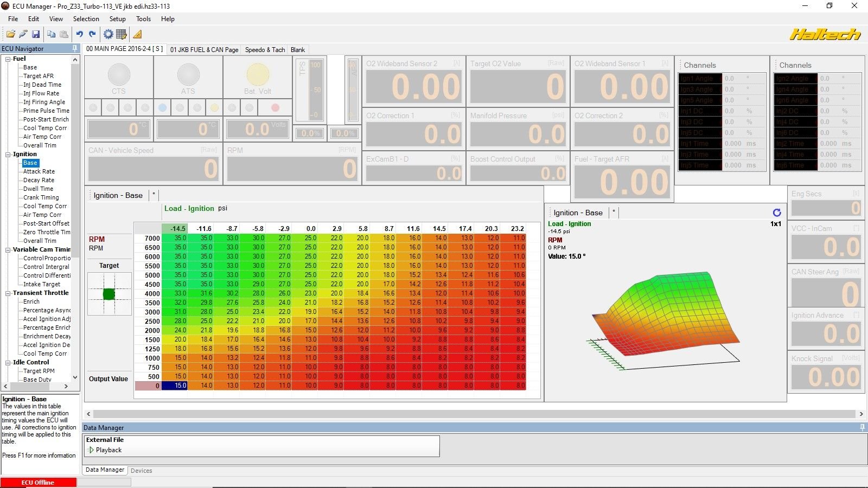868x488 pixels.
Task: Click the blue floppy disk save icon
Action: [36, 34]
